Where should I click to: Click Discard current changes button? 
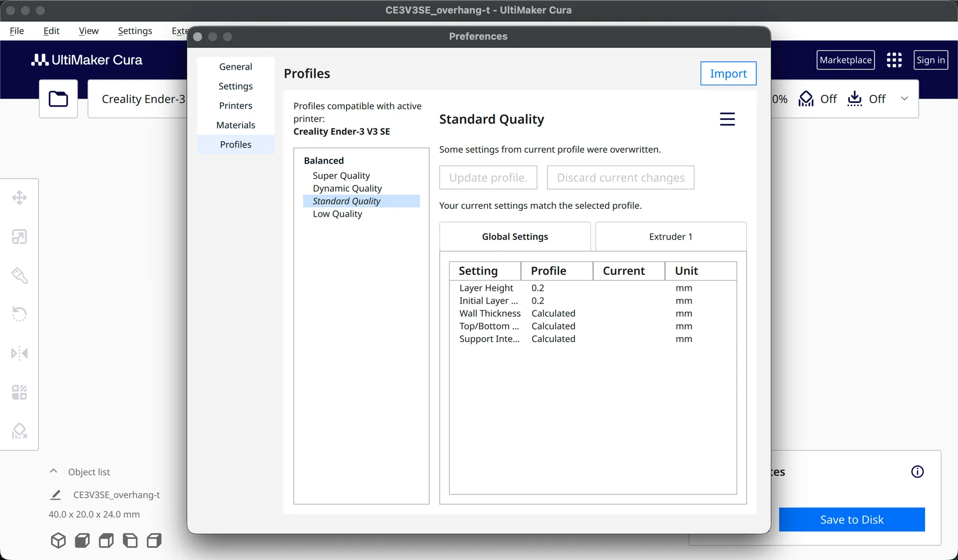tap(621, 178)
